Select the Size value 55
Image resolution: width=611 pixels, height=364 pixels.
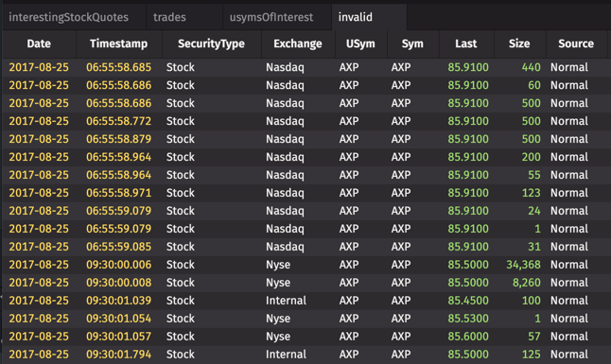click(x=533, y=175)
